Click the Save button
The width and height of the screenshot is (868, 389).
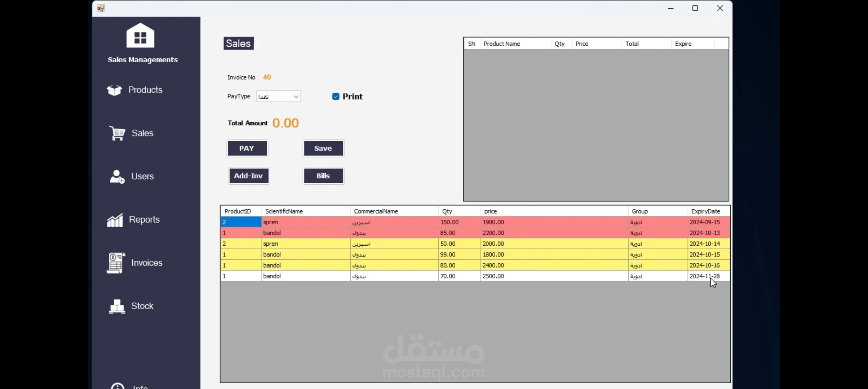323,148
